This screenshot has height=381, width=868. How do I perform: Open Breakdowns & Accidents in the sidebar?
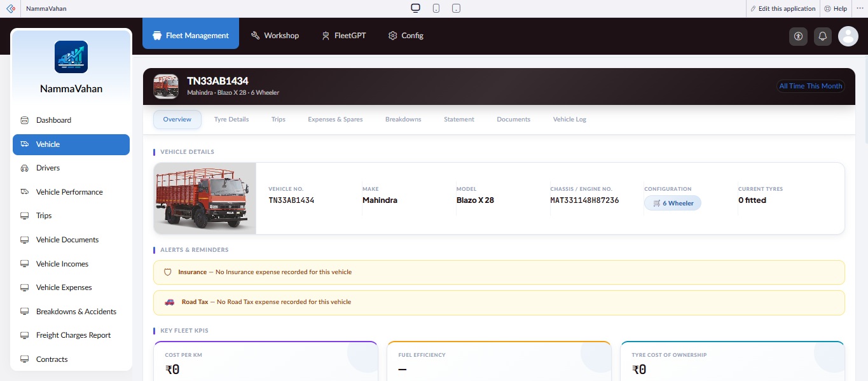point(71,312)
